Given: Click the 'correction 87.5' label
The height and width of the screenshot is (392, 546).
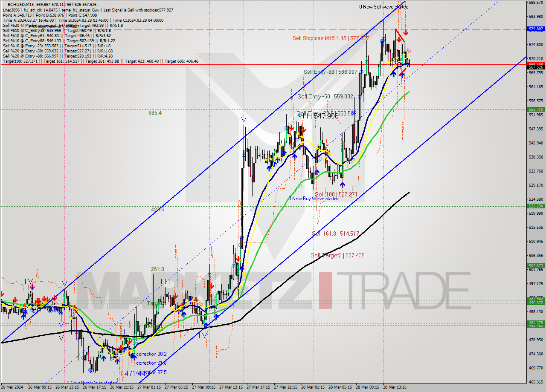Looking at the screenshot, I should point(151,372).
